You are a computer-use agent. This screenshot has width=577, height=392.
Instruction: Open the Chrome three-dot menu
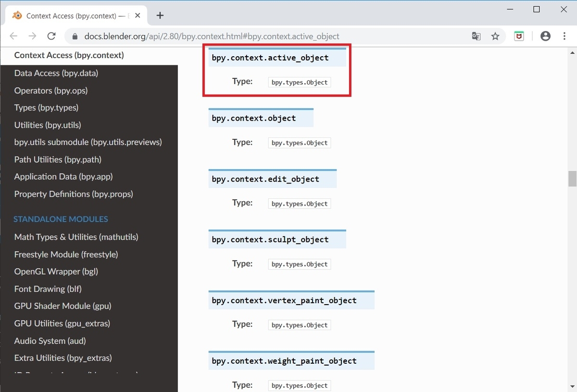(x=564, y=36)
